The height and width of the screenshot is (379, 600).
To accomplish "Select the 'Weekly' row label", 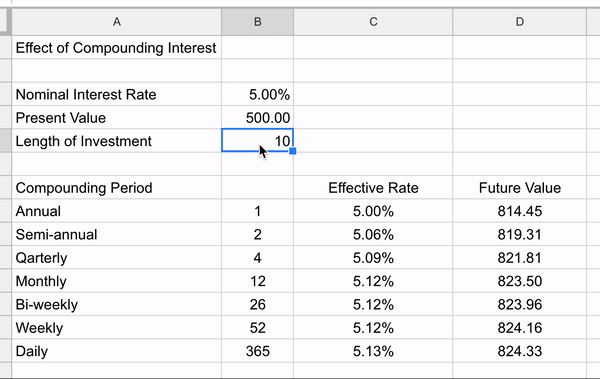I will point(116,328).
